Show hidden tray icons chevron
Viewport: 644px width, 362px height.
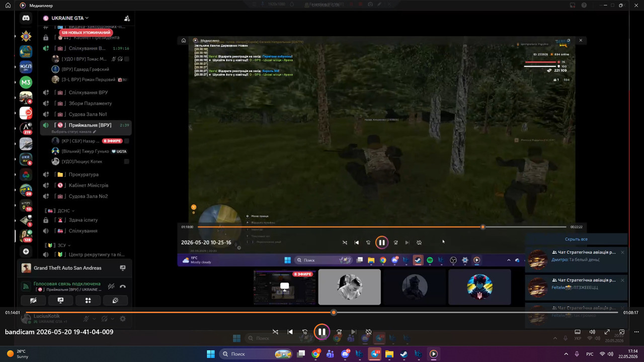click(566, 354)
